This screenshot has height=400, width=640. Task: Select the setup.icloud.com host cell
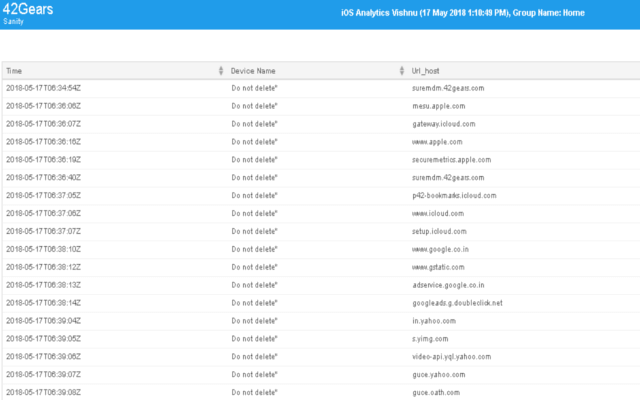tap(439, 231)
